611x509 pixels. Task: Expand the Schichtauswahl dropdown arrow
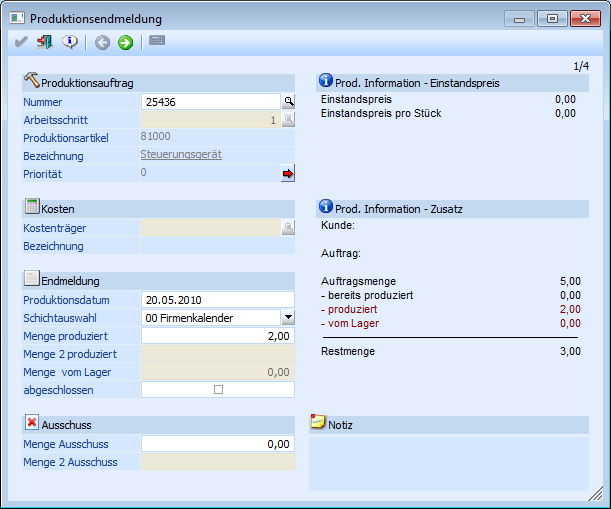[288, 318]
